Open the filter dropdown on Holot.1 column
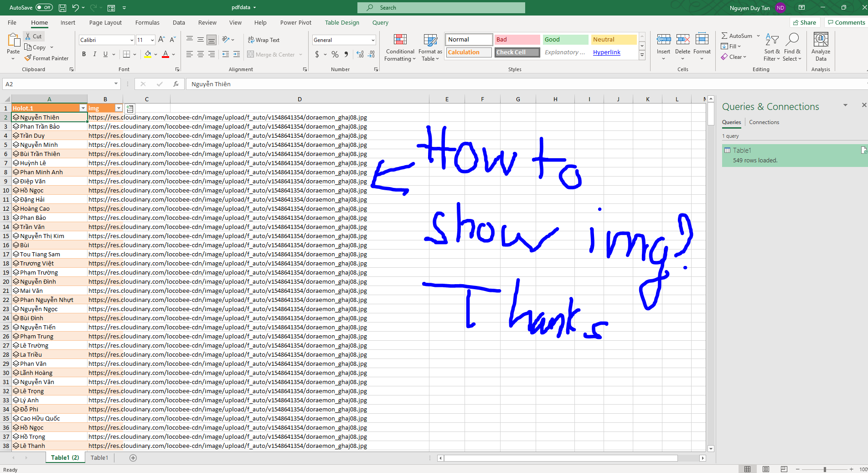This screenshot has height=473, width=868. pyautogui.click(x=83, y=108)
